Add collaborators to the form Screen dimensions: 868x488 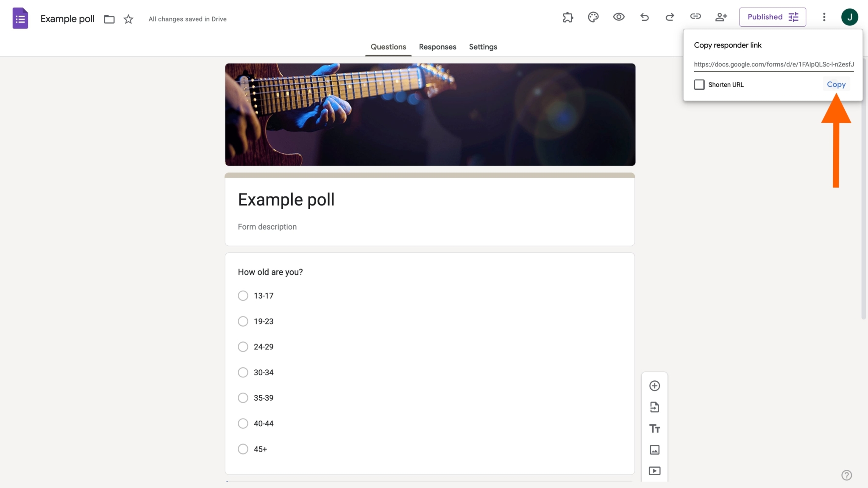721,17
